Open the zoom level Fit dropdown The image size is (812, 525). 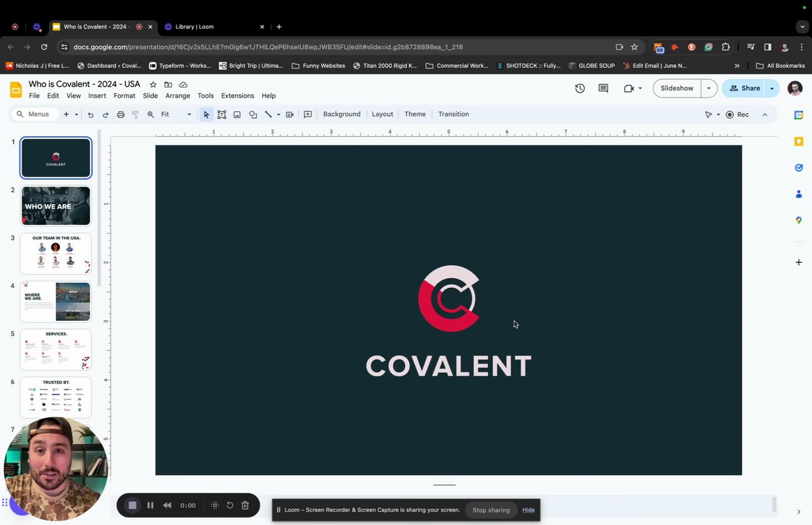[x=176, y=115]
